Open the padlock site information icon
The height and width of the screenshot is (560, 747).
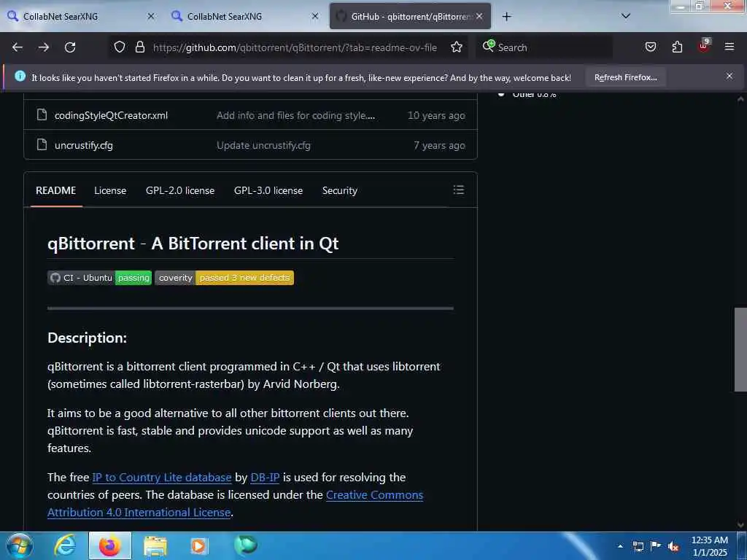tap(139, 47)
